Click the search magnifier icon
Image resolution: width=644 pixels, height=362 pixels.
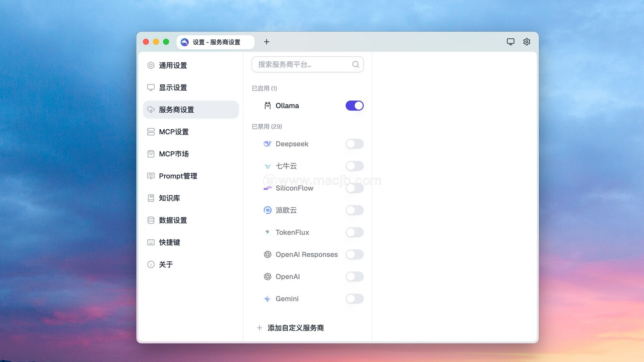(356, 64)
